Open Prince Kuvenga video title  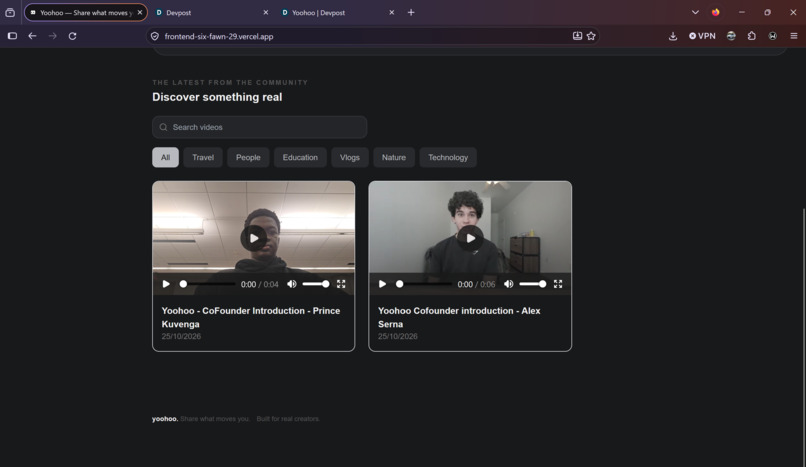coord(251,317)
